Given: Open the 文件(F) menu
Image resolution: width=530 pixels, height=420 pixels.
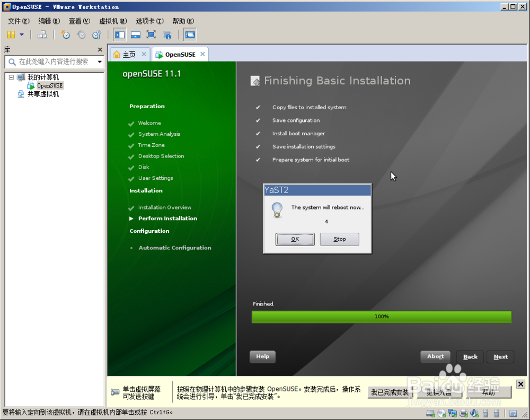Looking at the screenshot, I should click(19, 21).
